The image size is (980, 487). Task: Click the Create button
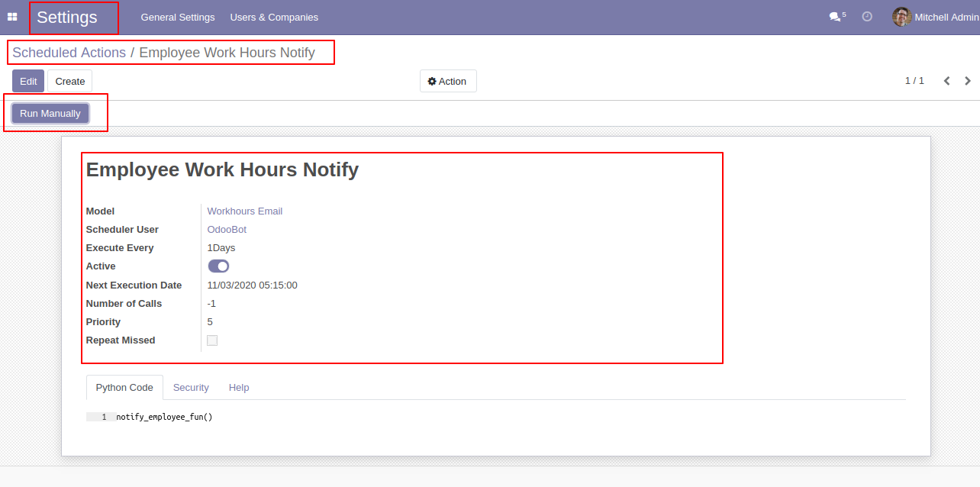point(70,81)
